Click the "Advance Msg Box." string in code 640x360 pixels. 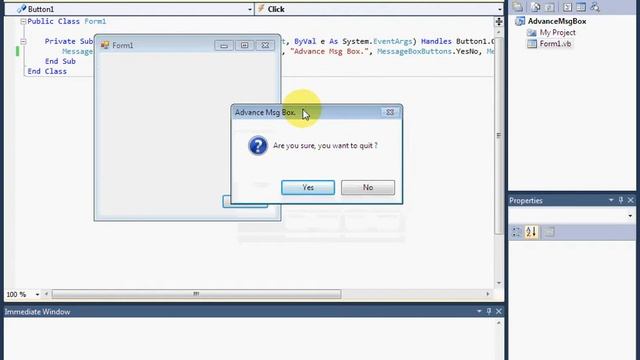coord(330,51)
